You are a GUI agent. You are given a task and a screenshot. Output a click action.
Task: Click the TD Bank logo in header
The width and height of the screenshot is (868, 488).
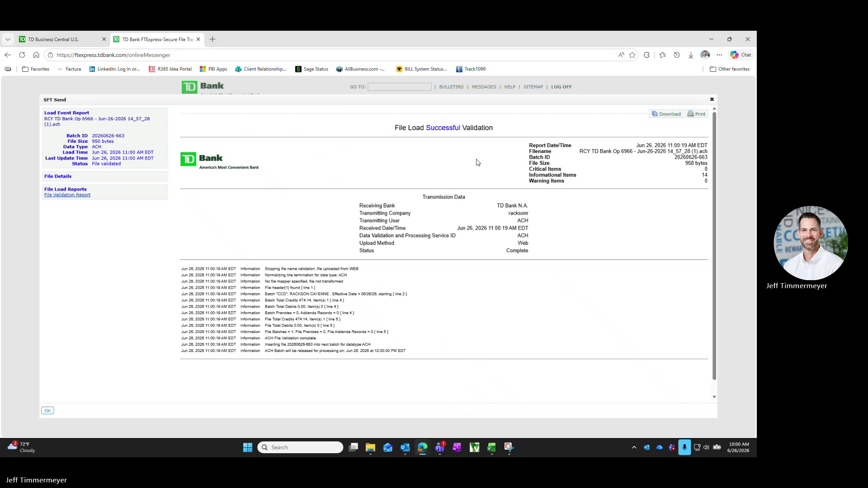point(203,87)
